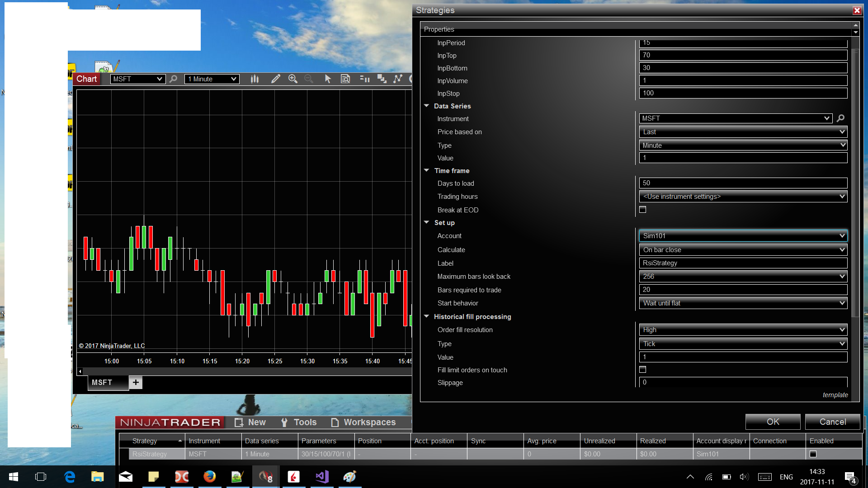This screenshot has width=868, height=488.
Task: Collapse the Historical fill processing section
Action: 426,317
